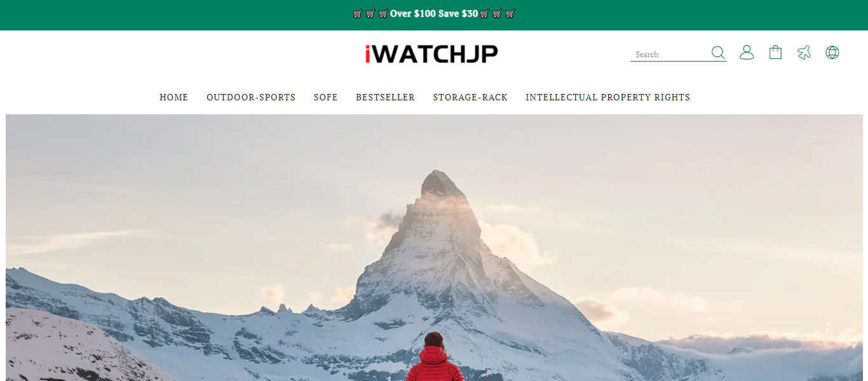
Task: Click the last cart emoji in banner
Action: [x=510, y=13]
